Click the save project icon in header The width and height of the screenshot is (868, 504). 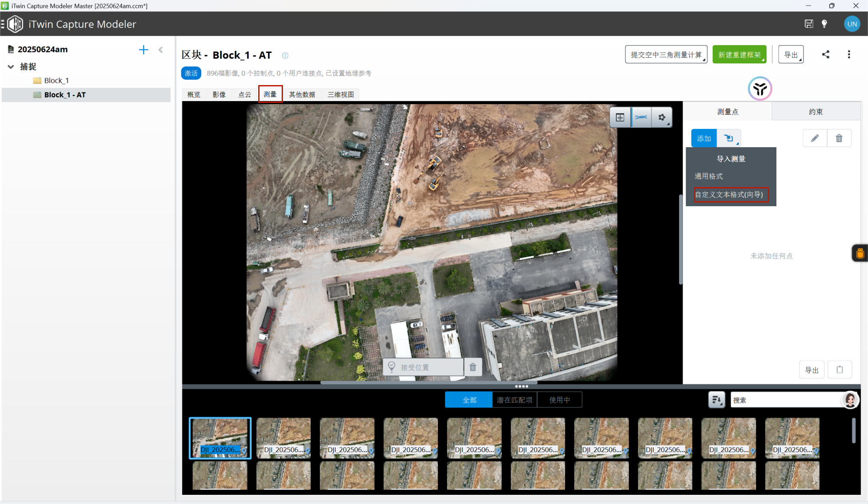click(x=809, y=24)
